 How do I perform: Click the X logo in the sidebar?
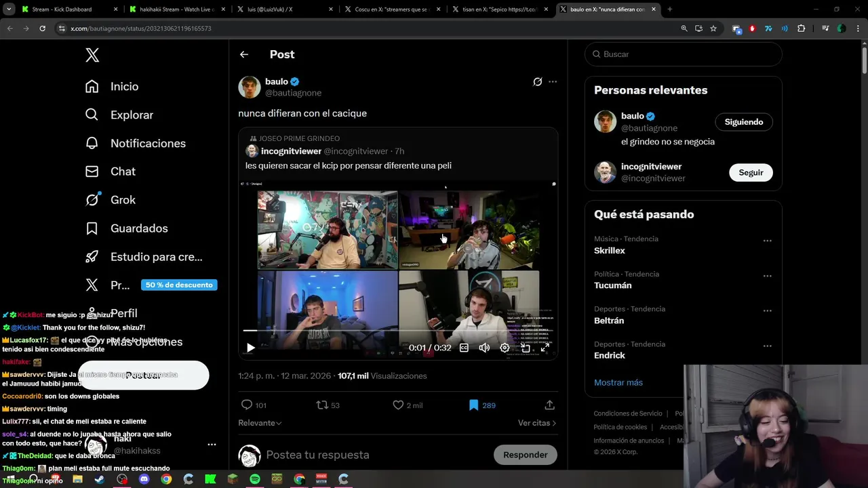click(x=92, y=56)
